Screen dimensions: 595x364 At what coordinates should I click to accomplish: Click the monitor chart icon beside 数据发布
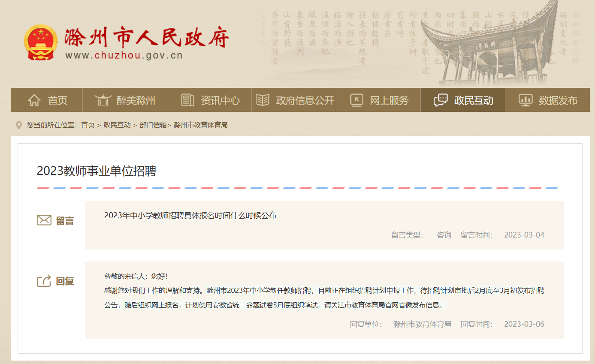525,100
